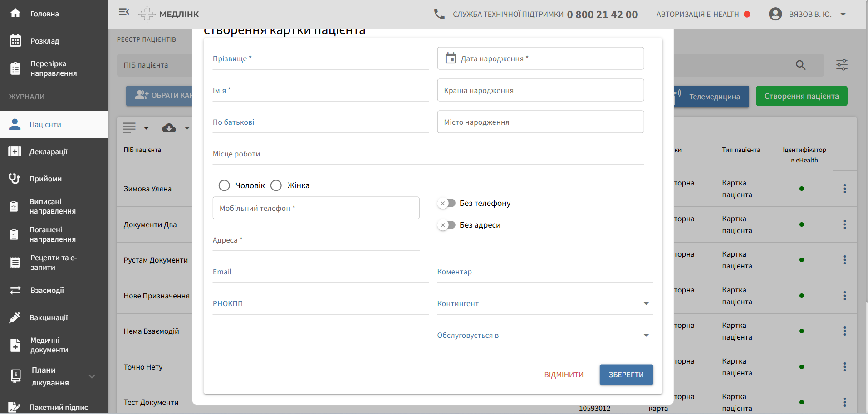Viewport: 868px width, 414px height.
Task: Click the Прізвище input field
Action: 320,59
